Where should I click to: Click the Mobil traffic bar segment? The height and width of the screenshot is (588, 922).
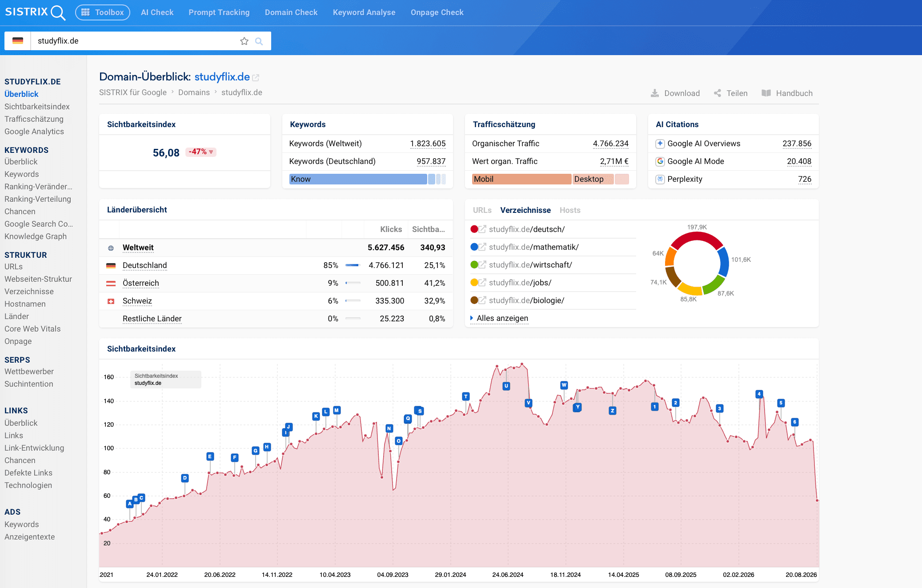(x=522, y=179)
